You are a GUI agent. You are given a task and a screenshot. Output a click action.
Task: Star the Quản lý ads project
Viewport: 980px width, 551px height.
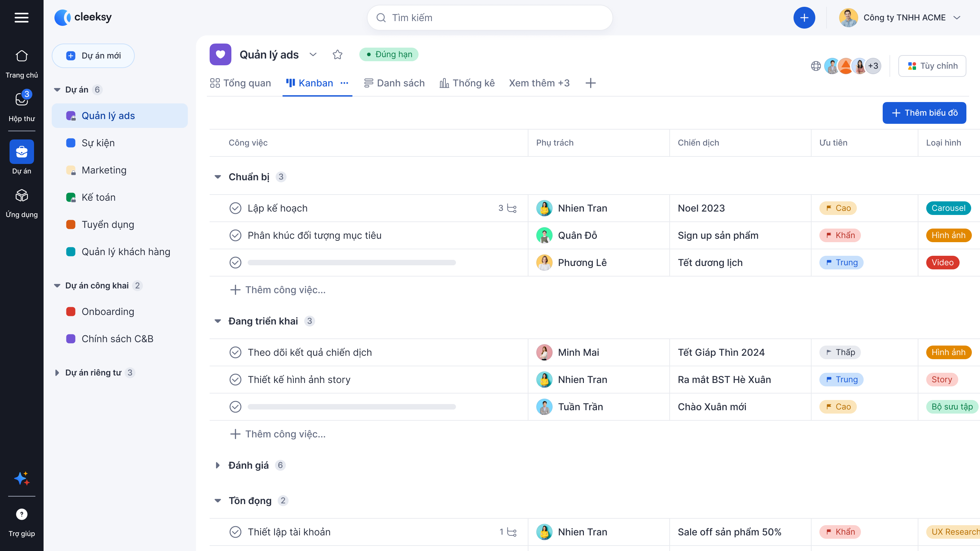pos(337,55)
